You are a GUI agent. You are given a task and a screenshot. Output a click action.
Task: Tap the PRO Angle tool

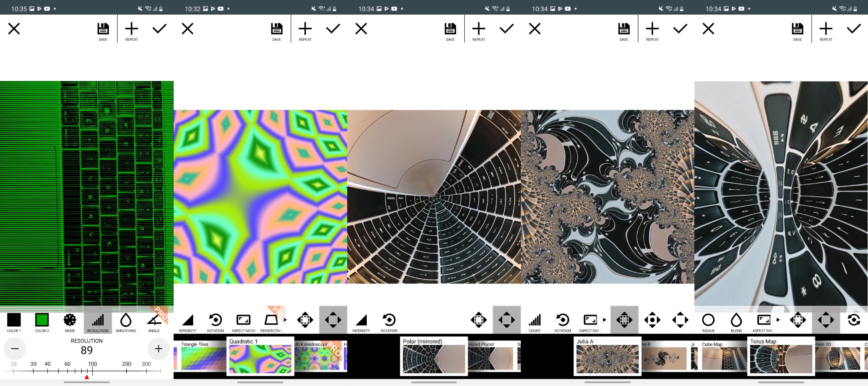(x=154, y=322)
